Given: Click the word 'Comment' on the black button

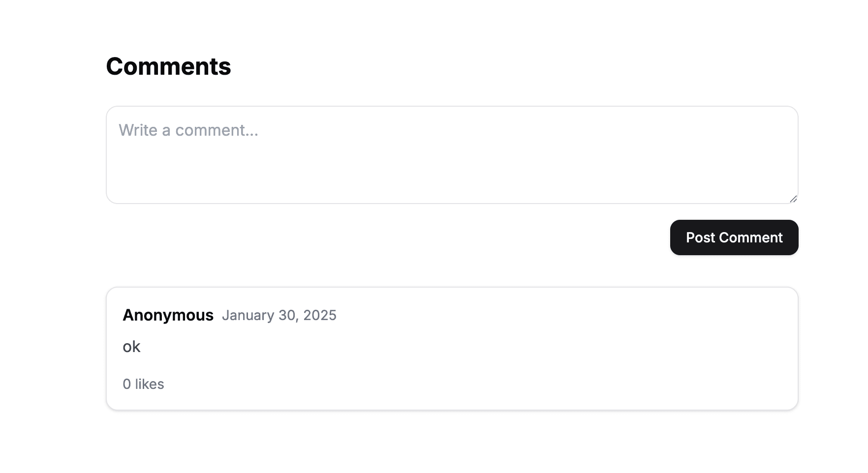Looking at the screenshot, I should [751, 237].
